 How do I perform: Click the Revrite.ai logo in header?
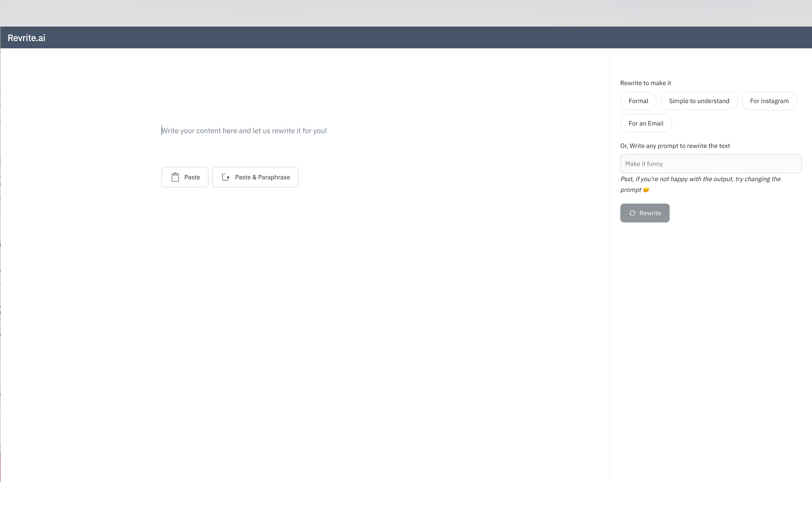[26, 38]
